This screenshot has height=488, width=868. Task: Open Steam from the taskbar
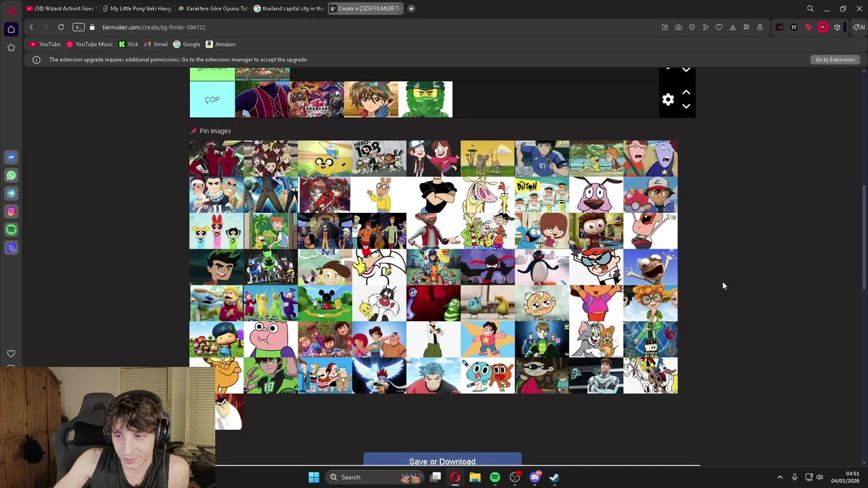pyautogui.click(x=554, y=477)
